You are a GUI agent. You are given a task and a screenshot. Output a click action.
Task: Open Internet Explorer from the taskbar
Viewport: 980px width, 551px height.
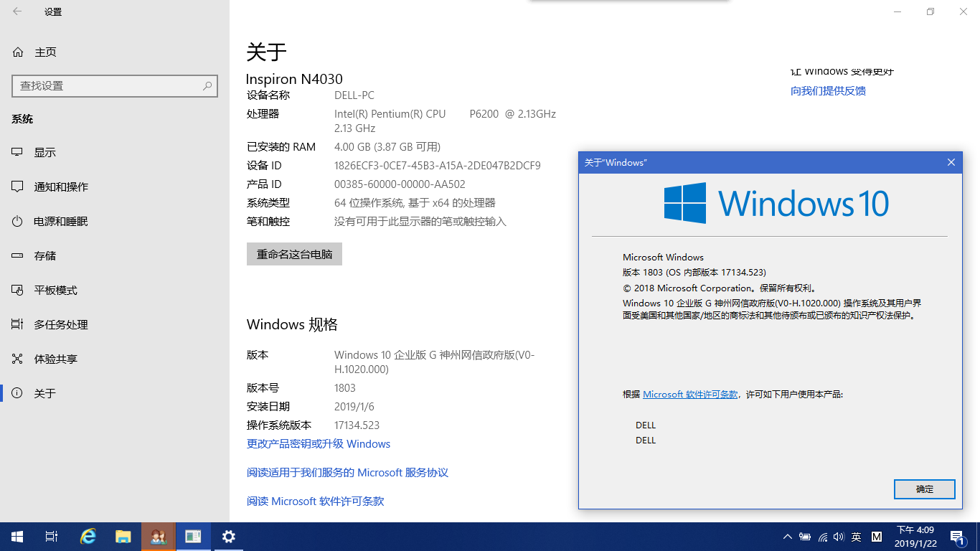tap(88, 537)
